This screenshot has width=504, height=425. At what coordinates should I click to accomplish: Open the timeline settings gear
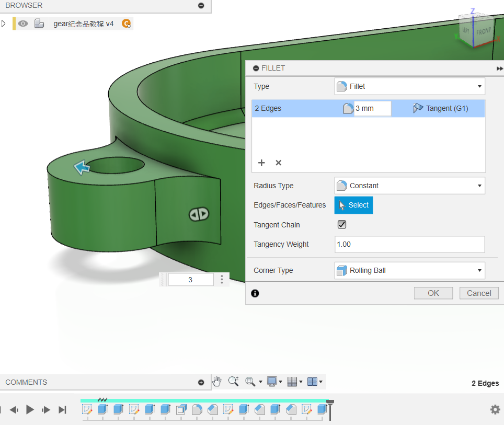click(495, 409)
